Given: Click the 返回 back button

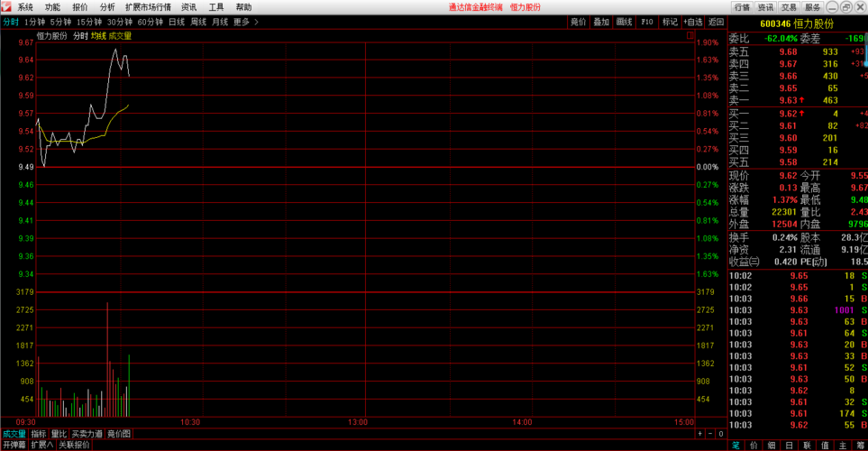Looking at the screenshot, I should pos(717,23).
